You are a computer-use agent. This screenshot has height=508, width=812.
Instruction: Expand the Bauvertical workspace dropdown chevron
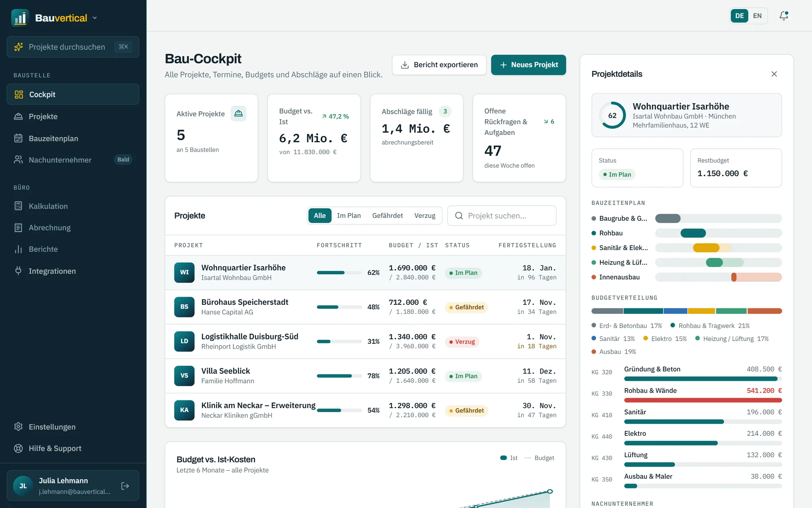pyautogui.click(x=95, y=18)
